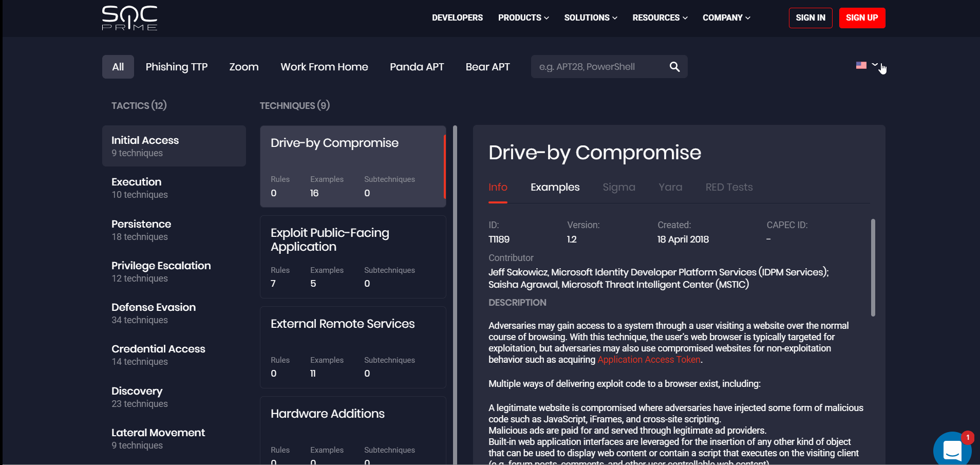
Task: Expand the Company menu
Action: (726, 18)
